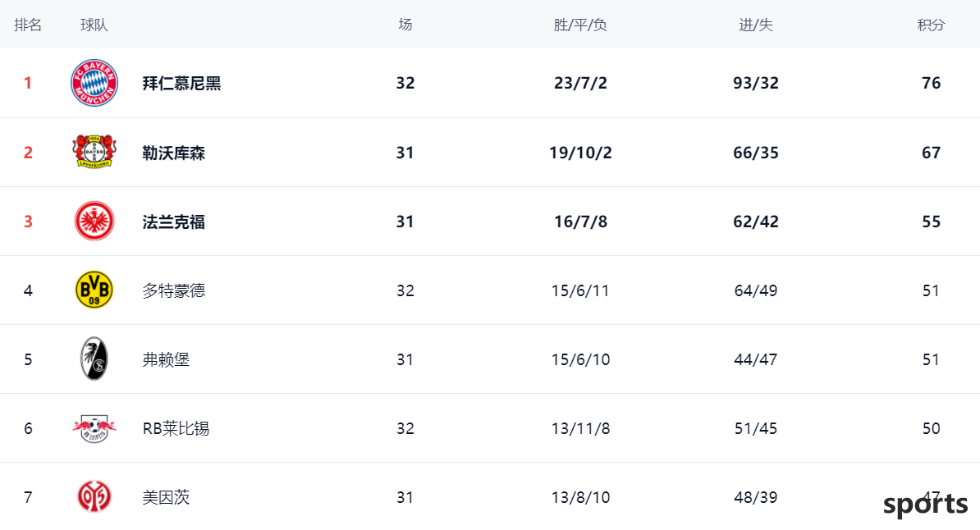Select the 法兰克福 team name
Viewport: 980px width, 530px height.
pyautogui.click(x=174, y=222)
